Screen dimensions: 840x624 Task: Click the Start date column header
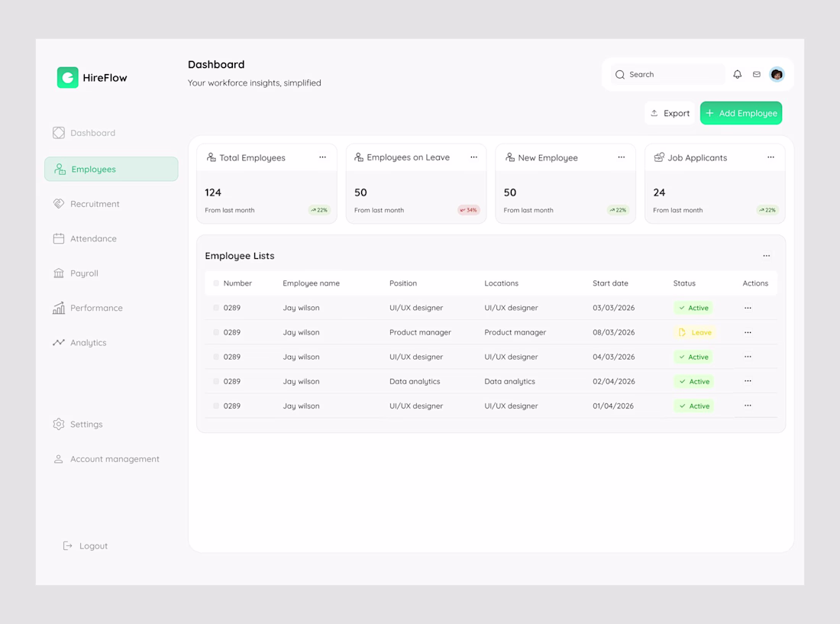coord(610,283)
